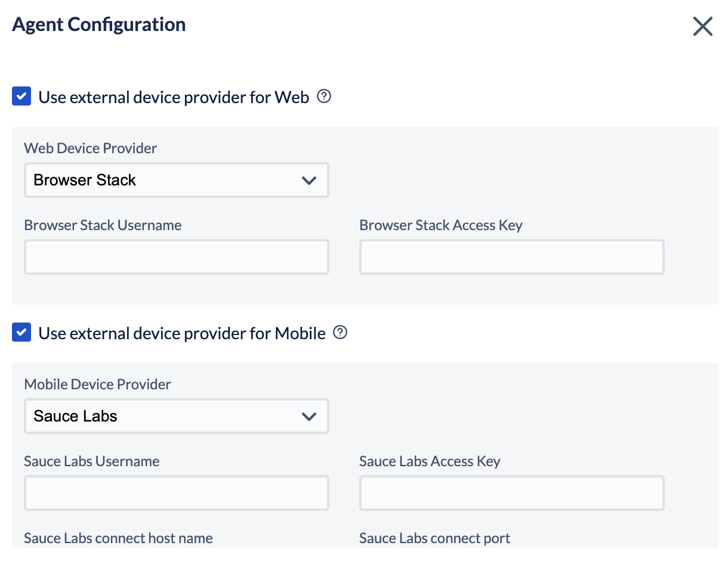Focus the Browser Stack Username field
728x564 pixels.
coord(176,257)
